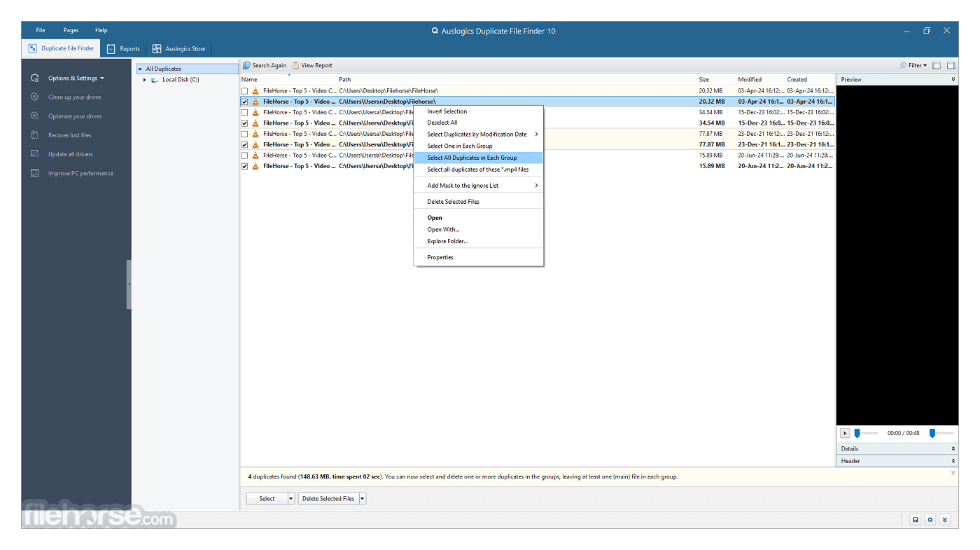Open the dropdown arrow beside Select button

coord(291,499)
